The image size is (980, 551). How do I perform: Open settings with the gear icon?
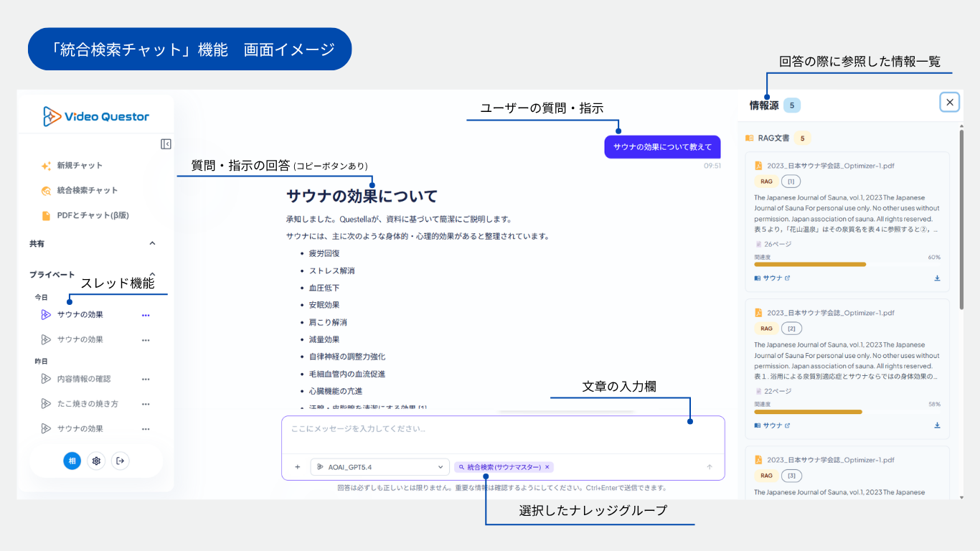pos(96,461)
